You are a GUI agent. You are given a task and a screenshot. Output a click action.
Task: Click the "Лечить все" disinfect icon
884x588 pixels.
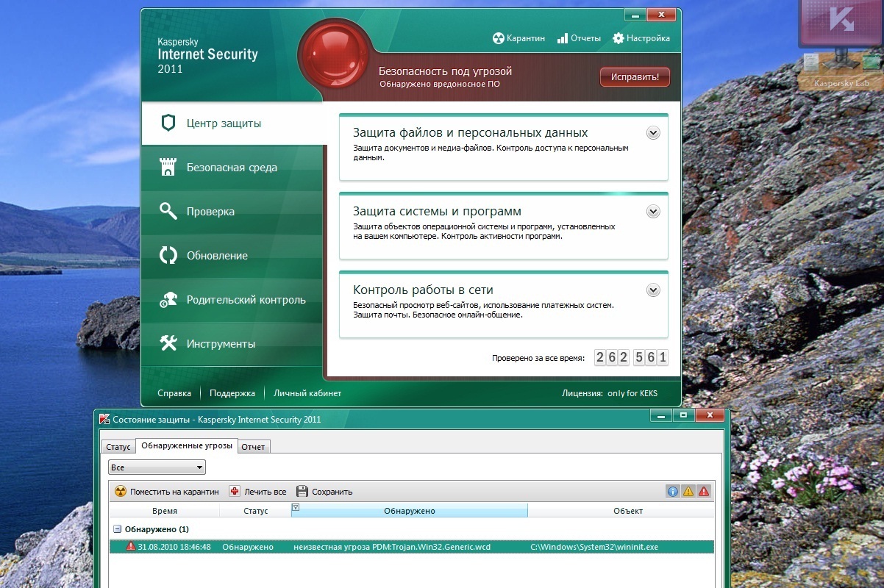click(235, 492)
